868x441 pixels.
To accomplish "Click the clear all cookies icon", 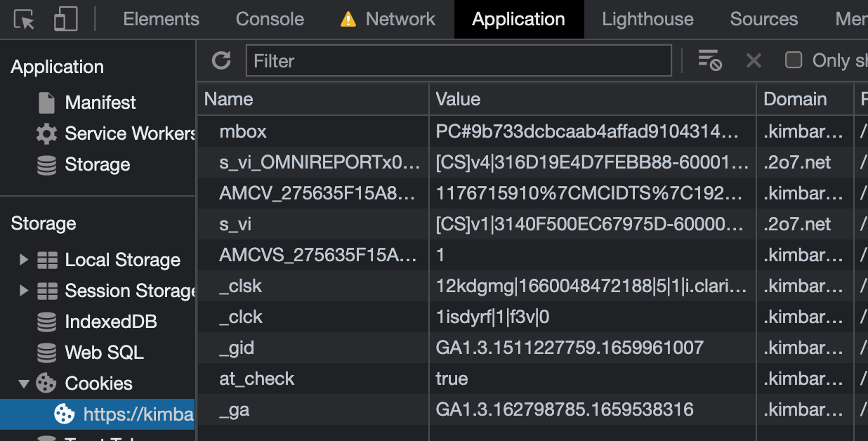I will click(x=709, y=61).
